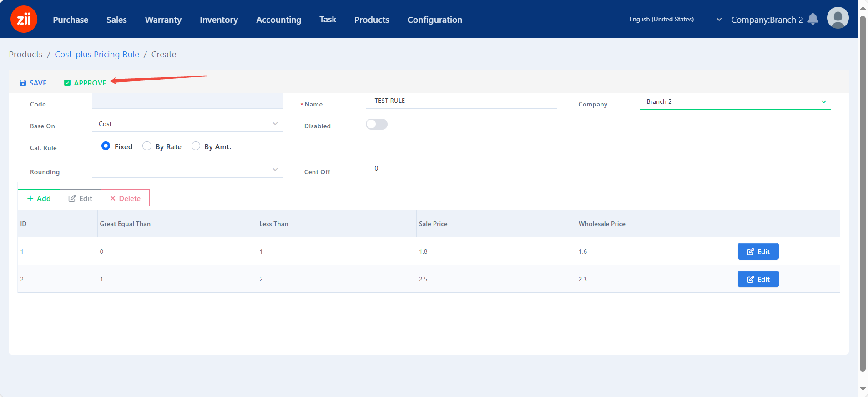Edit row 1 with Sale Price 1.8

(758, 251)
